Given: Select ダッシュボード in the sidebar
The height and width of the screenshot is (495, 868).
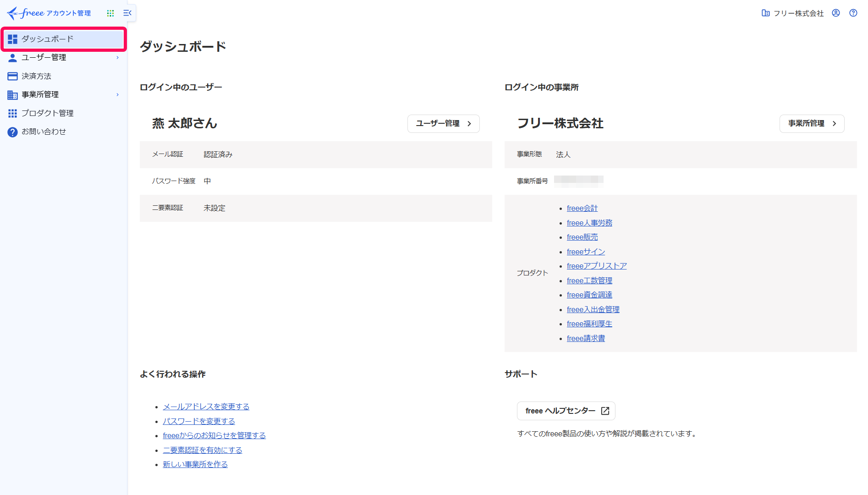Looking at the screenshot, I should tap(64, 39).
